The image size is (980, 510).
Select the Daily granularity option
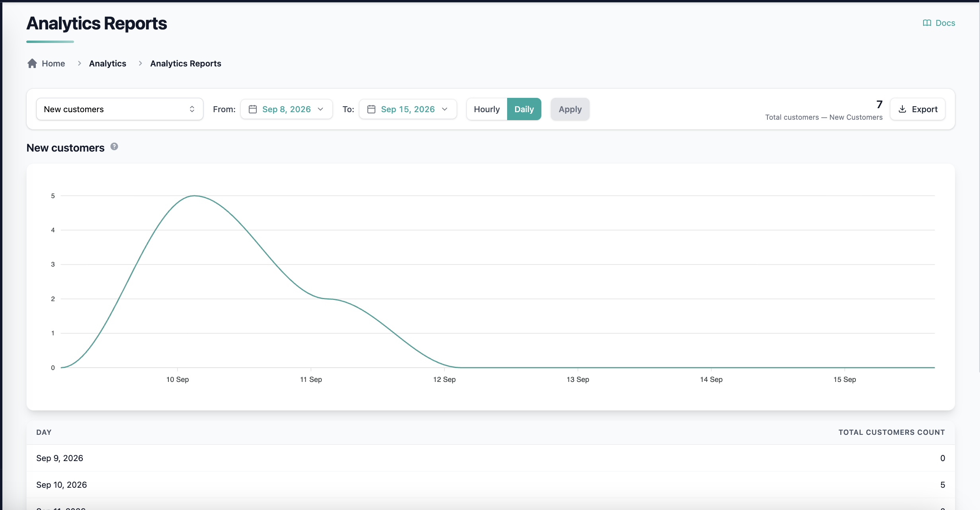(524, 109)
